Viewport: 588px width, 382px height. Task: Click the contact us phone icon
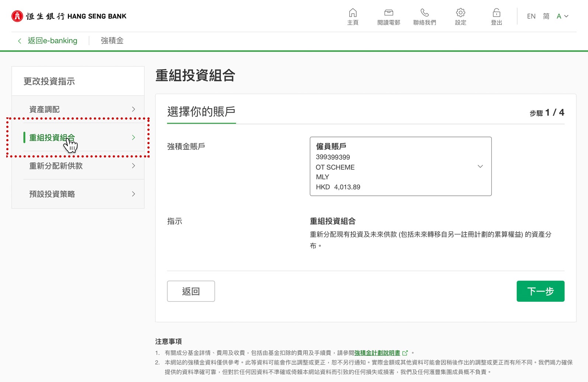pos(424,13)
